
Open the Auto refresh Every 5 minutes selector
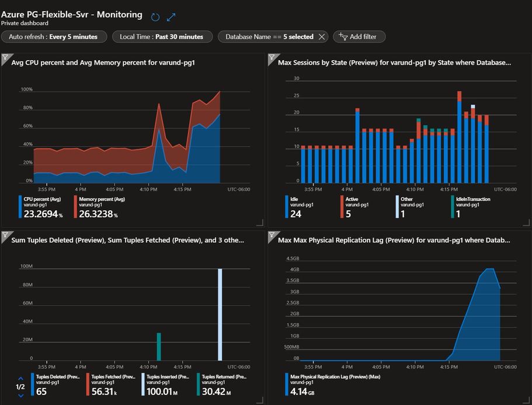tap(54, 37)
